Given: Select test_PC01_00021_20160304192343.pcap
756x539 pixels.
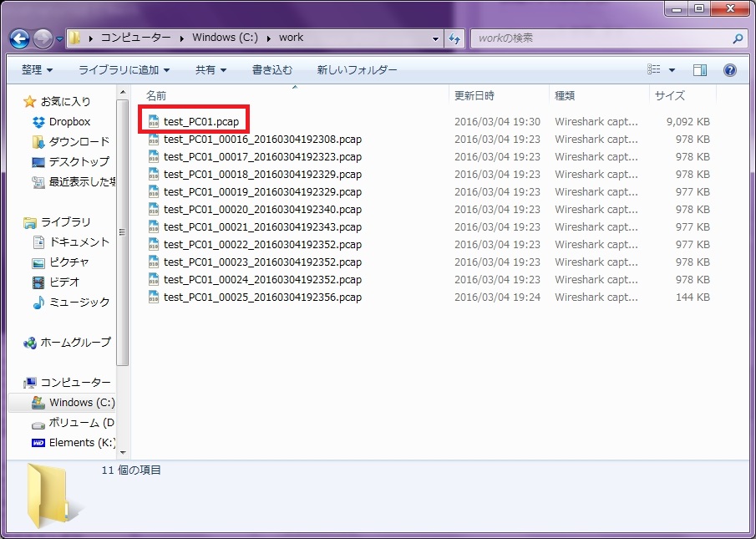Looking at the screenshot, I should [x=263, y=227].
